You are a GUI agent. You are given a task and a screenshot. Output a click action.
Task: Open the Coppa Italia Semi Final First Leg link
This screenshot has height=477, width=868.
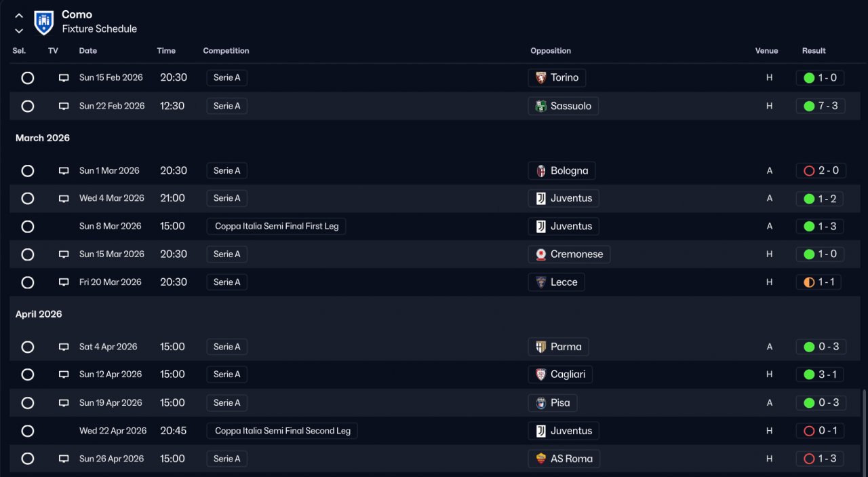[x=276, y=227]
